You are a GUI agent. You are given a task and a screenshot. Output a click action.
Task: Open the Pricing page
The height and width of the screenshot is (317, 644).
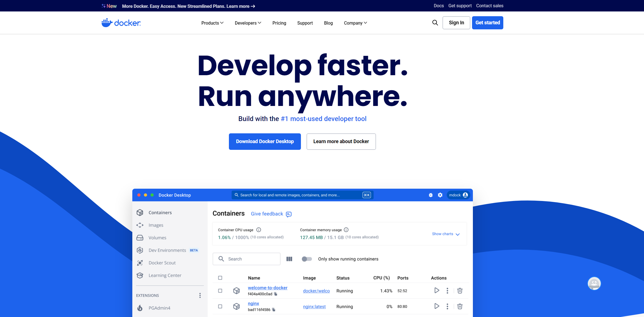click(x=279, y=23)
